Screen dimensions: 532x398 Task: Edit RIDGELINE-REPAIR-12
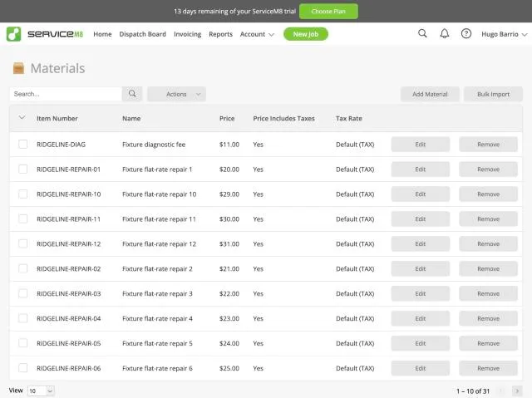pos(421,243)
